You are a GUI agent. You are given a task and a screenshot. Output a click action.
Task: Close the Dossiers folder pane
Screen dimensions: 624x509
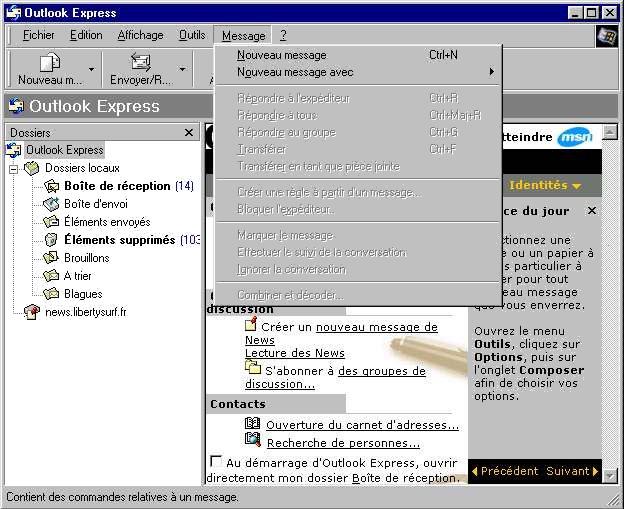[x=189, y=132]
